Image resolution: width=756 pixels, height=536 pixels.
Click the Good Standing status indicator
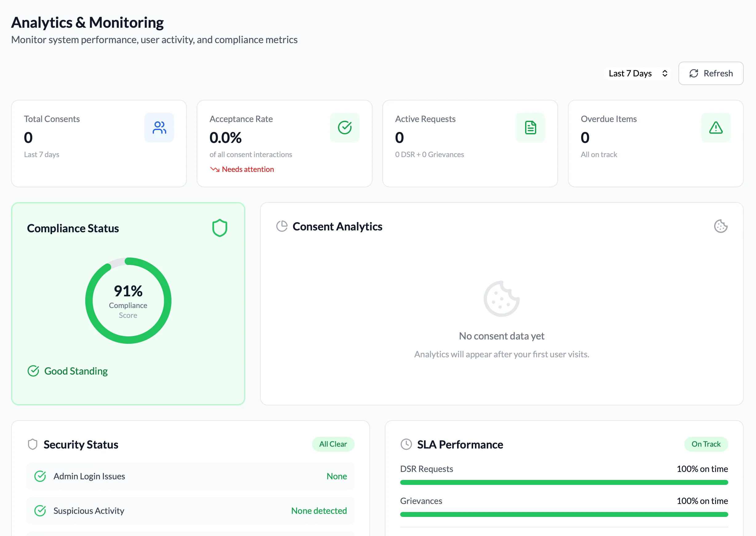point(67,371)
